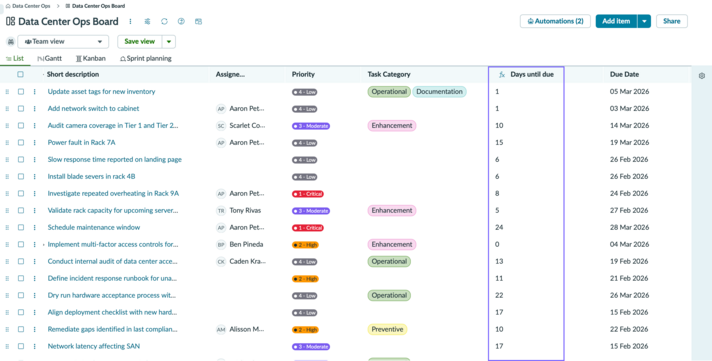Toggle the select-all checkbox in header

pos(20,74)
